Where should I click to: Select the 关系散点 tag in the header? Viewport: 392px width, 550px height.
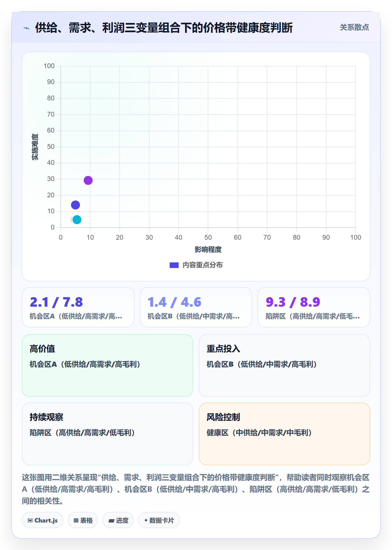(x=354, y=27)
